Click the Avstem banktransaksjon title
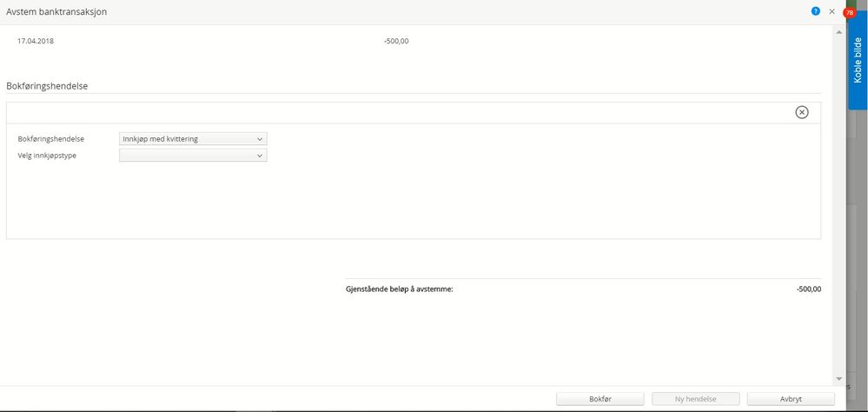This screenshot has height=412, width=868. (56, 11)
